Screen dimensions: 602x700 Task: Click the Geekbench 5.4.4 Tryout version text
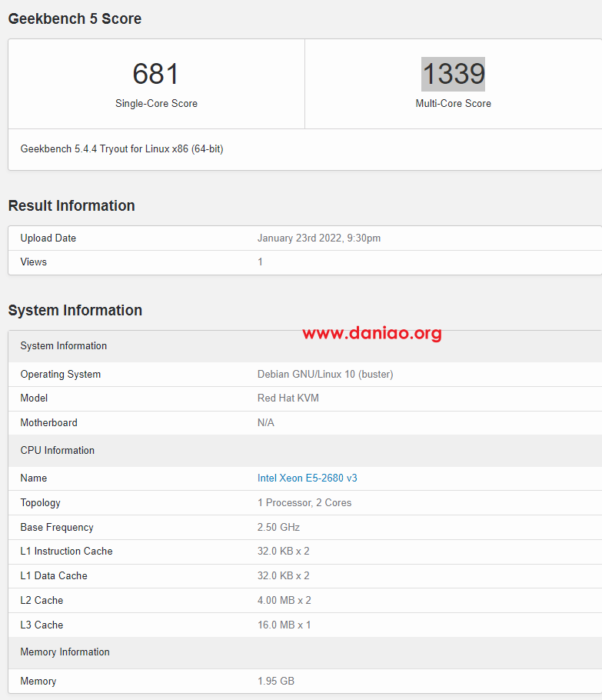pyautogui.click(x=121, y=149)
